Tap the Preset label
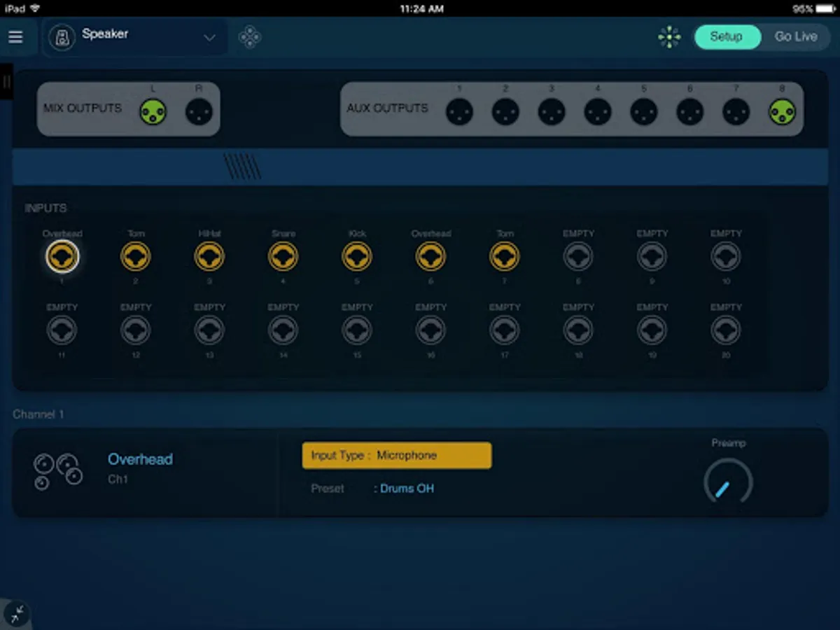Viewport: 840px width, 630px height. click(x=328, y=489)
